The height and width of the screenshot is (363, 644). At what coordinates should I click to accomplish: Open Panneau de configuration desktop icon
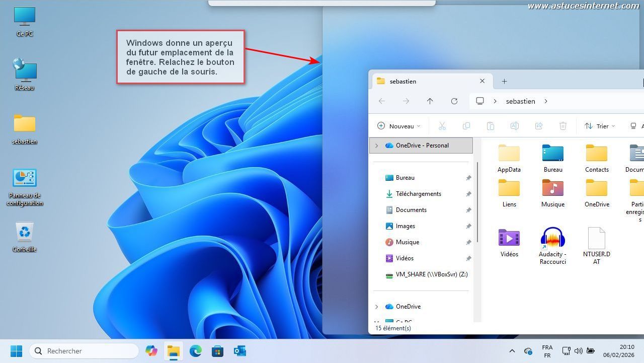(x=24, y=179)
